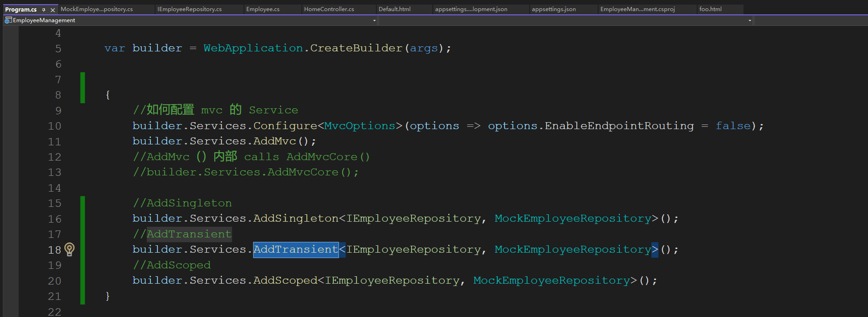Screen dimensions: 868x317
Task: Click the '//如何配置 mvc 的 Service' comment
Action: (x=216, y=110)
